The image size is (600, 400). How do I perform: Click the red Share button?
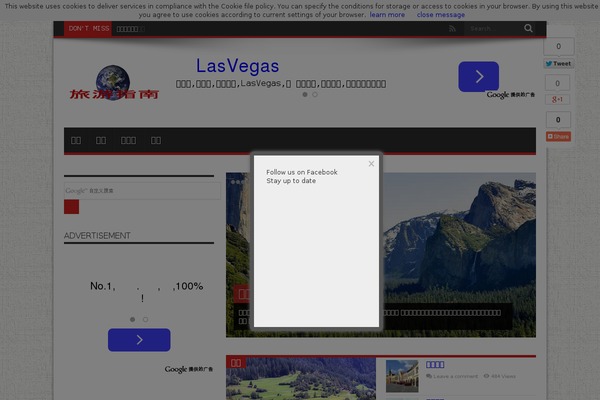(558, 137)
